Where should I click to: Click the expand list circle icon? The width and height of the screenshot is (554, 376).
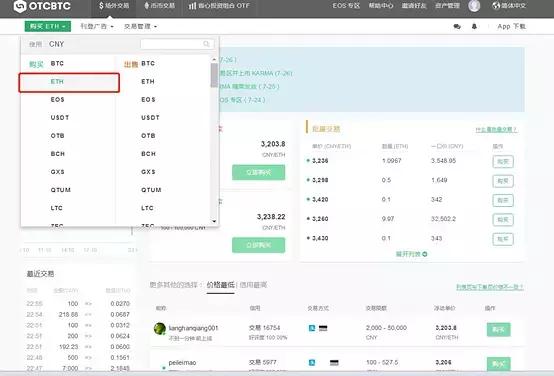[425, 254]
